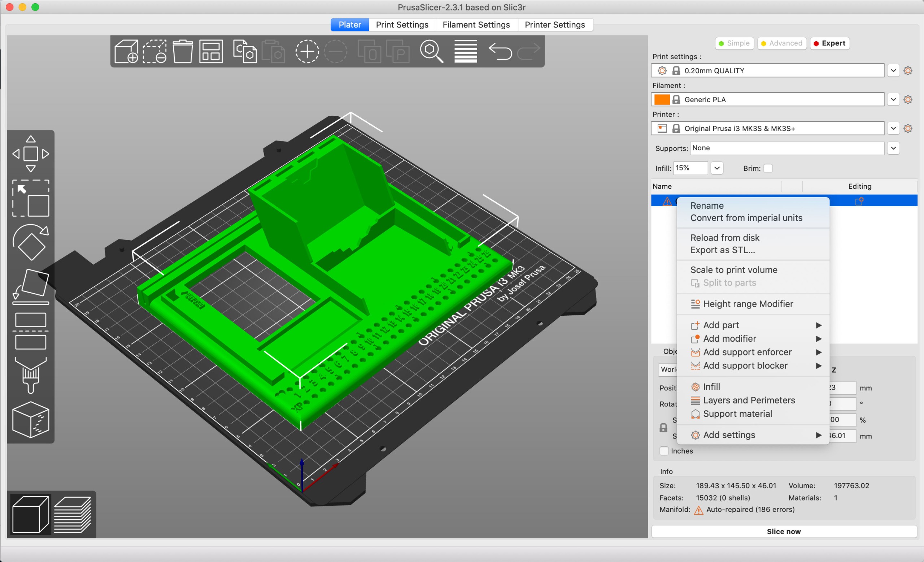Activate the Cut tool

pos(30,331)
